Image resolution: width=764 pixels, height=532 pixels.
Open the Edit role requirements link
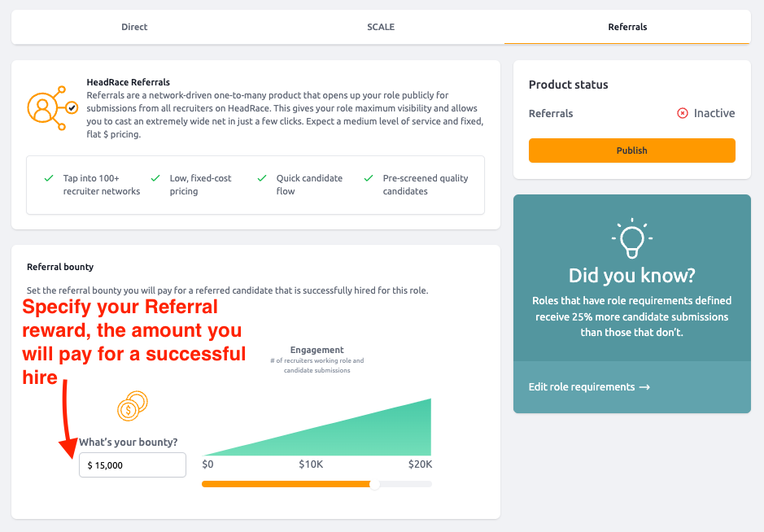(x=589, y=387)
